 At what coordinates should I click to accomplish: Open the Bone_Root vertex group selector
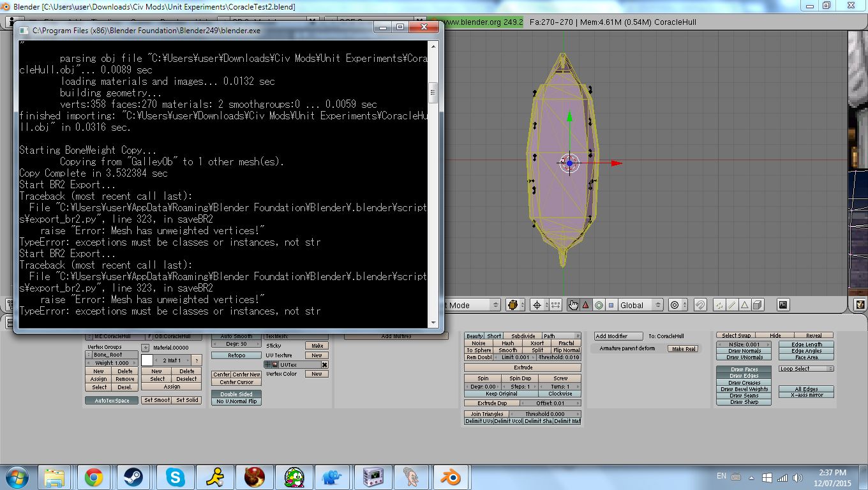tap(90, 355)
